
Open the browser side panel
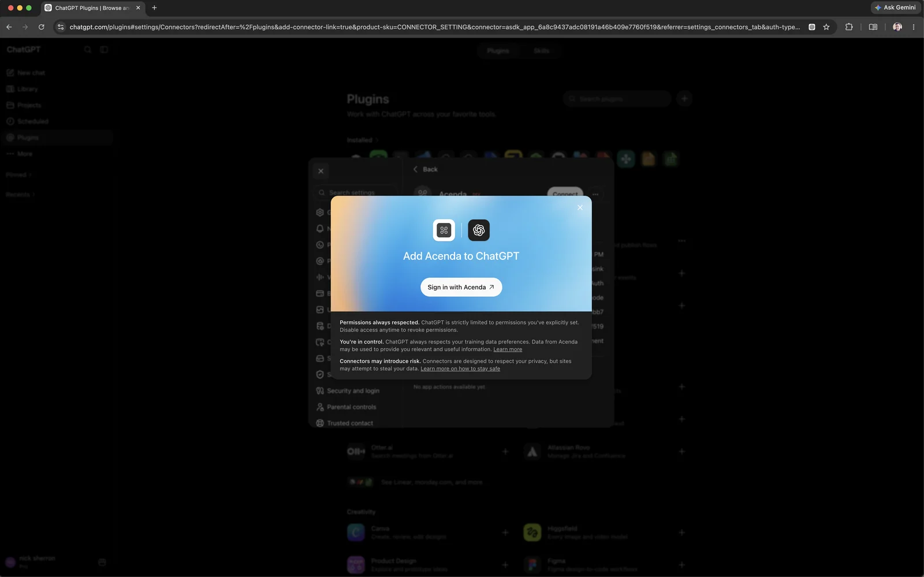coord(873,27)
